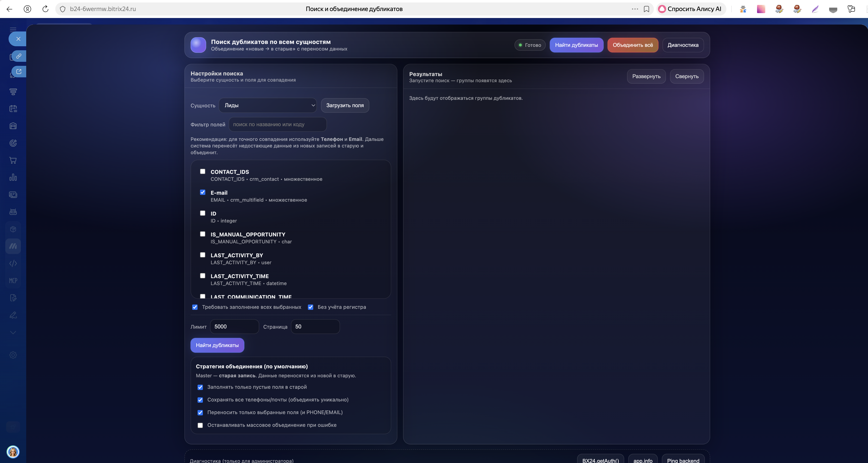Viewport: 868px width, 463px height.
Task: Check the CONTACT_IDS field checkbox
Action: click(202, 171)
